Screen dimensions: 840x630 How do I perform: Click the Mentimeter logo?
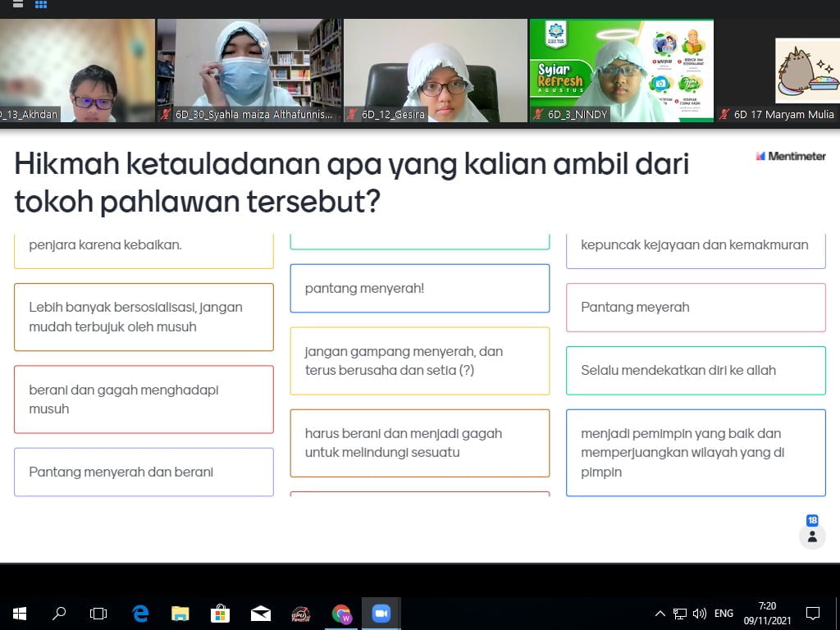click(790, 154)
